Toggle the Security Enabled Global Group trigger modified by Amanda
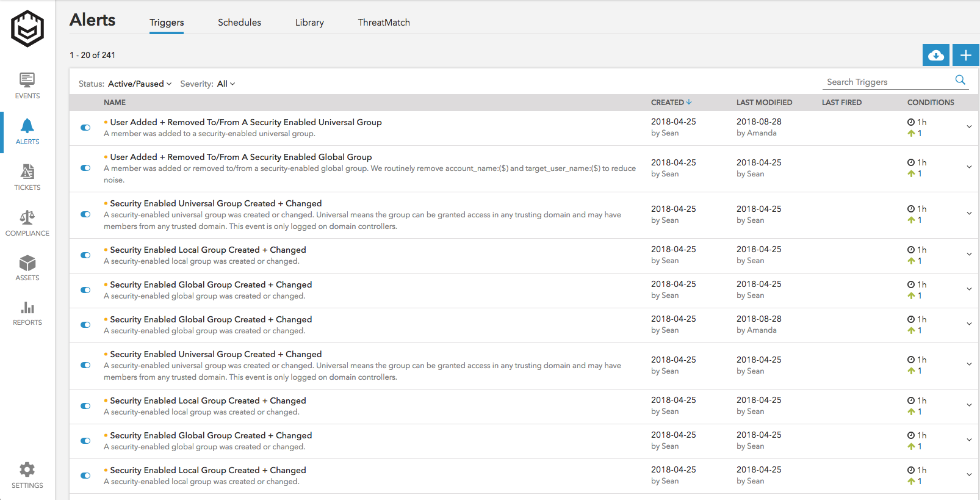Image resolution: width=980 pixels, height=500 pixels. click(x=85, y=325)
